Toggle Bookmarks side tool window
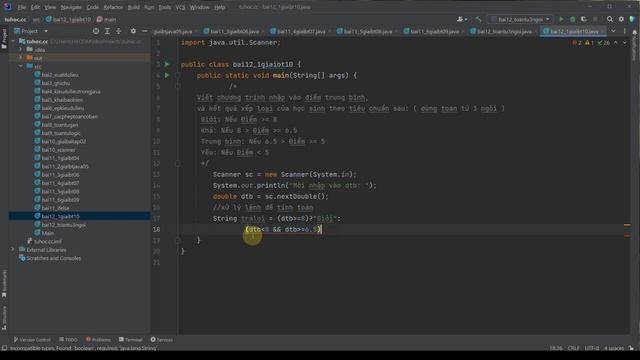This screenshot has width=640, height=360. tap(4, 283)
